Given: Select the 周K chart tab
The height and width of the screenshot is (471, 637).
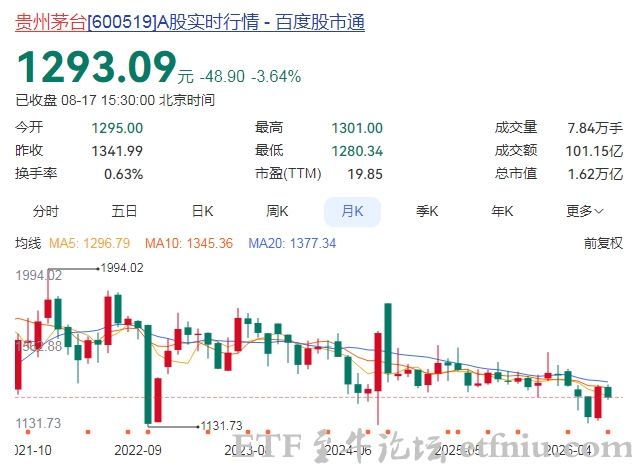Looking at the screenshot, I should 277,211.
